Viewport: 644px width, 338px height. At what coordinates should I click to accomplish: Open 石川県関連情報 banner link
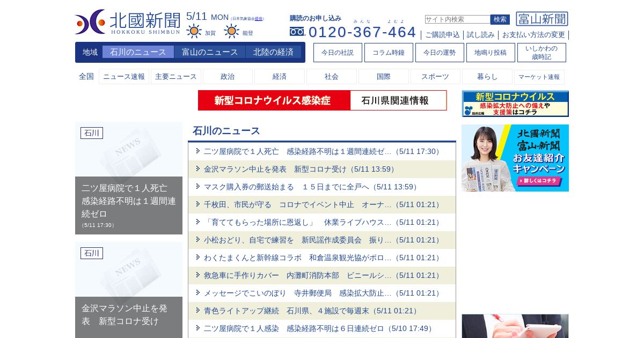[x=398, y=100]
